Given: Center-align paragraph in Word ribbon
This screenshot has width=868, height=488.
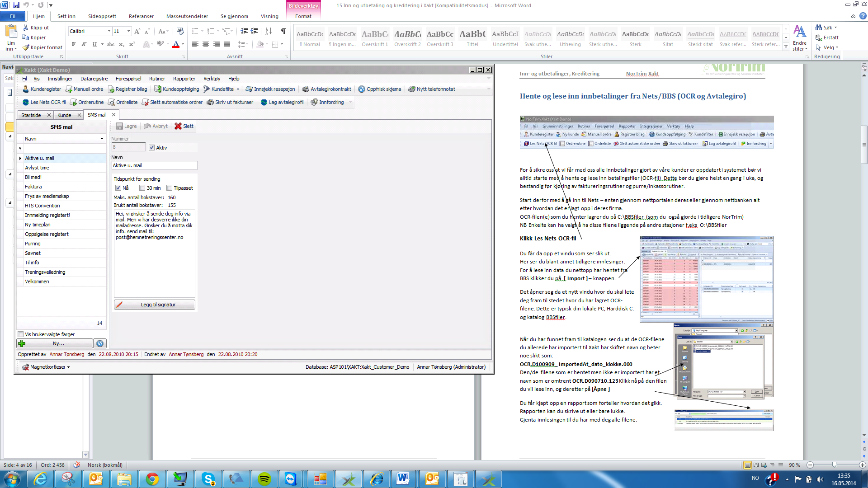Looking at the screenshot, I should click(206, 44).
